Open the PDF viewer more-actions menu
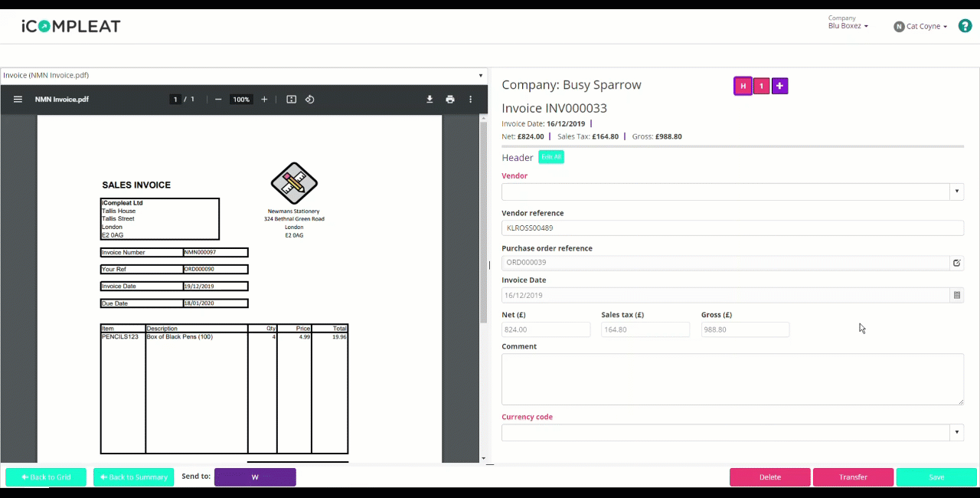 click(470, 100)
